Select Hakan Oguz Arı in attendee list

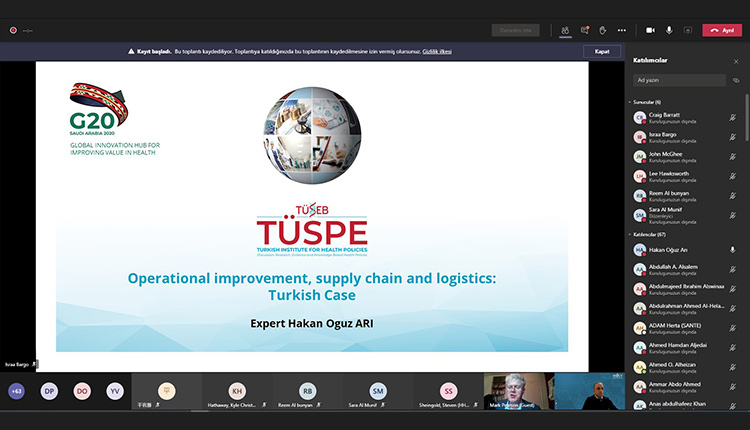pos(670,249)
